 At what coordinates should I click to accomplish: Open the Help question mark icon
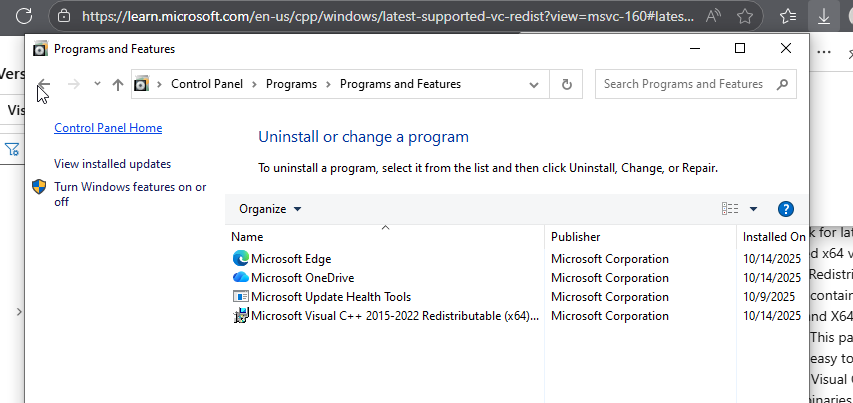point(785,209)
